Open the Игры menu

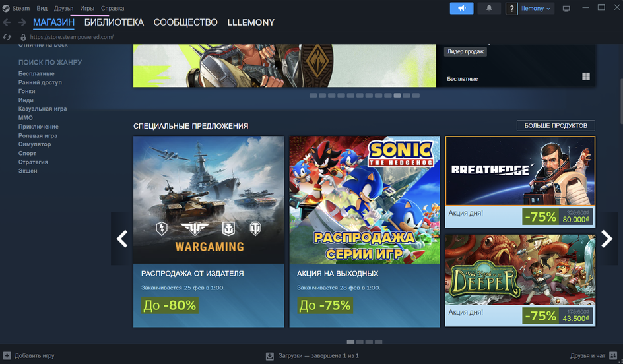click(87, 8)
